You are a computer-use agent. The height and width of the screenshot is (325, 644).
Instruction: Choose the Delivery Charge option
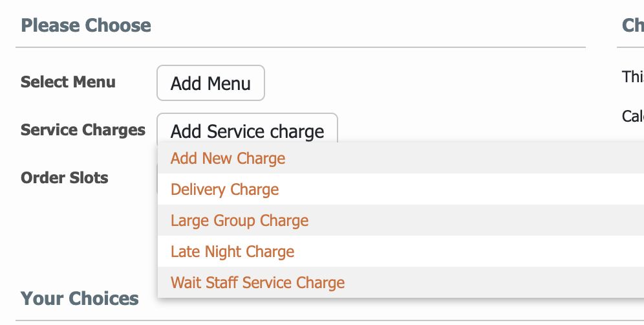click(x=401, y=189)
